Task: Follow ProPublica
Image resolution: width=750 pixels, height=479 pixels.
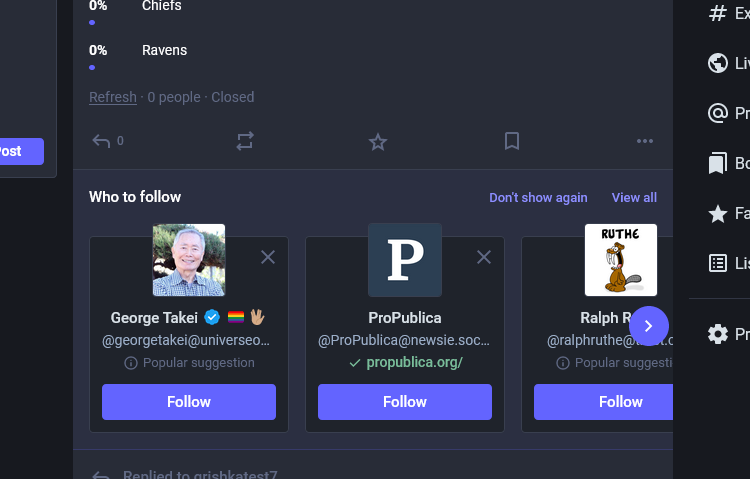Action: point(405,402)
